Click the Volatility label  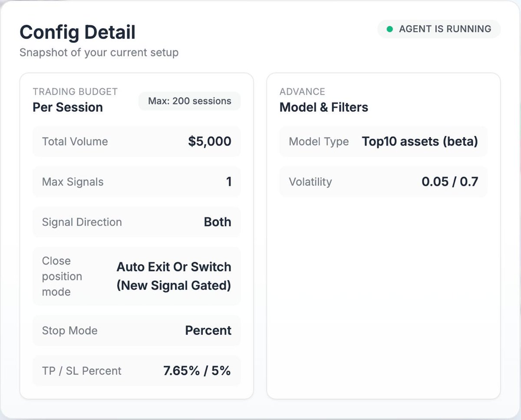click(310, 182)
